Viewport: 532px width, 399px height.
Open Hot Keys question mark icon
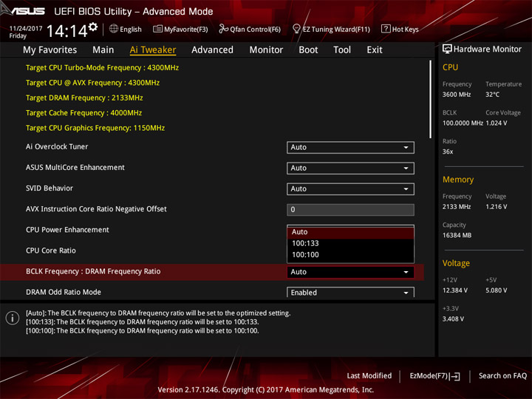coord(386,29)
